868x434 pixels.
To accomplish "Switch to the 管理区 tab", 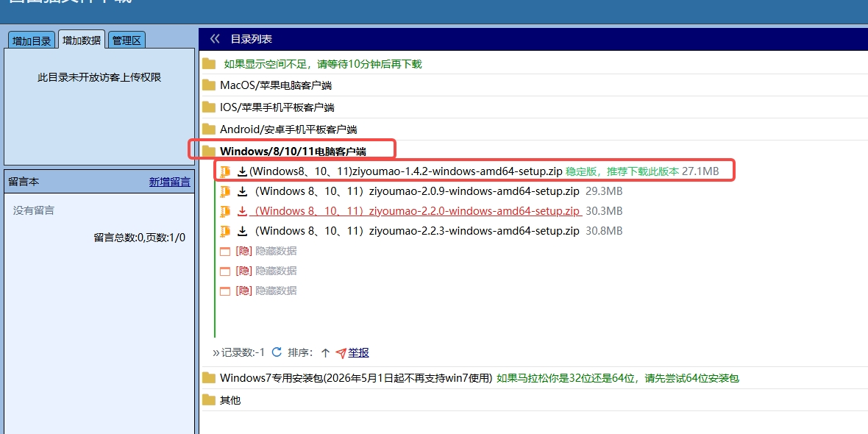I will pos(126,41).
